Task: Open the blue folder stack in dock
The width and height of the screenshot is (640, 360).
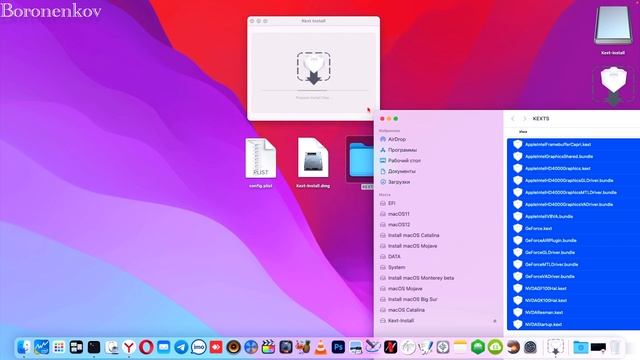Action: (x=580, y=347)
